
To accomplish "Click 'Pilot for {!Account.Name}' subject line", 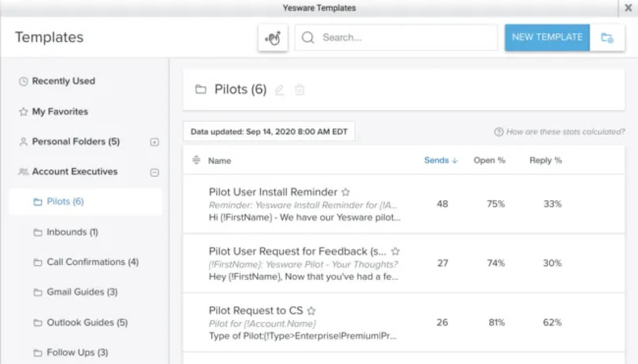I will [x=262, y=324].
